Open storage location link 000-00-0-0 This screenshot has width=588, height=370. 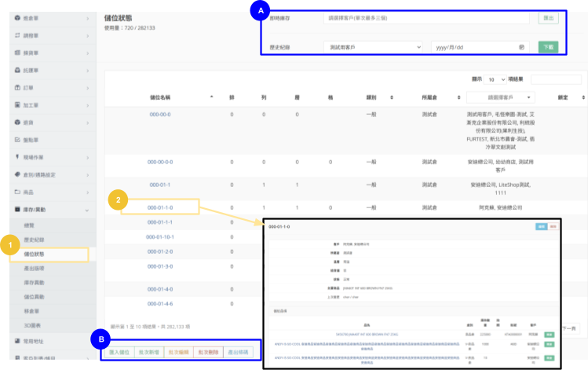tap(160, 162)
